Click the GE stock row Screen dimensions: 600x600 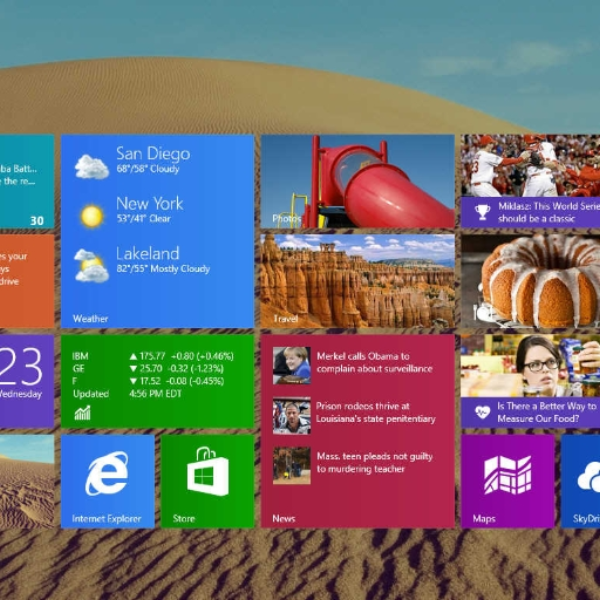click(148, 368)
